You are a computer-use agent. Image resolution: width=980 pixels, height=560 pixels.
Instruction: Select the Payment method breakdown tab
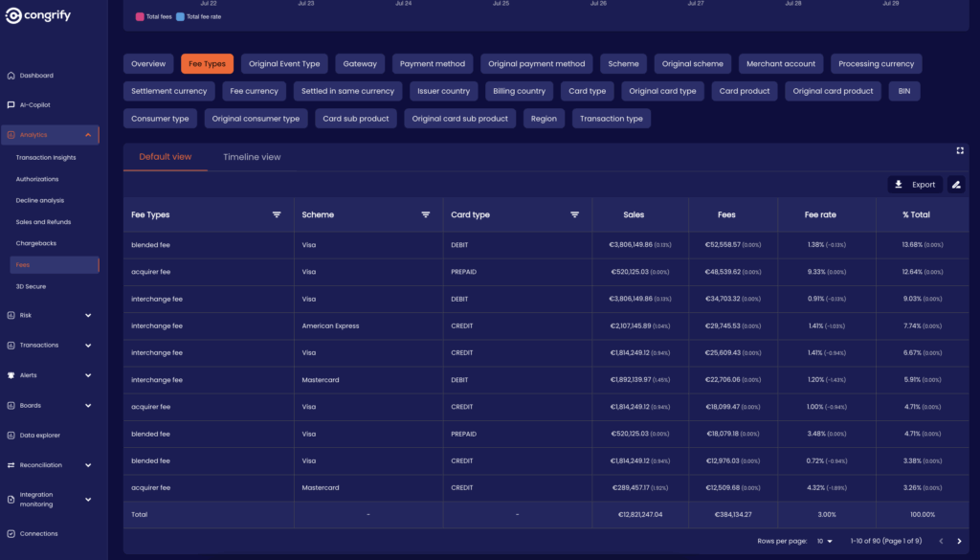pyautogui.click(x=433, y=64)
